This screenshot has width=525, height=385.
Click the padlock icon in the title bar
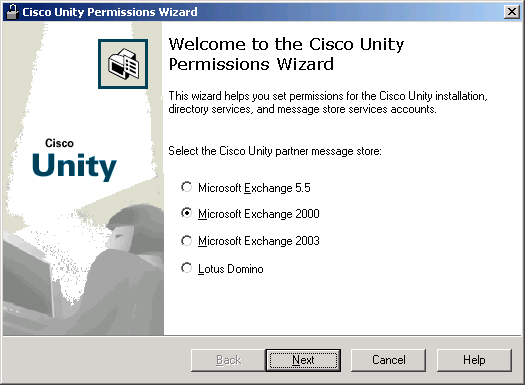pyautogui.click(x=12, y=12)
